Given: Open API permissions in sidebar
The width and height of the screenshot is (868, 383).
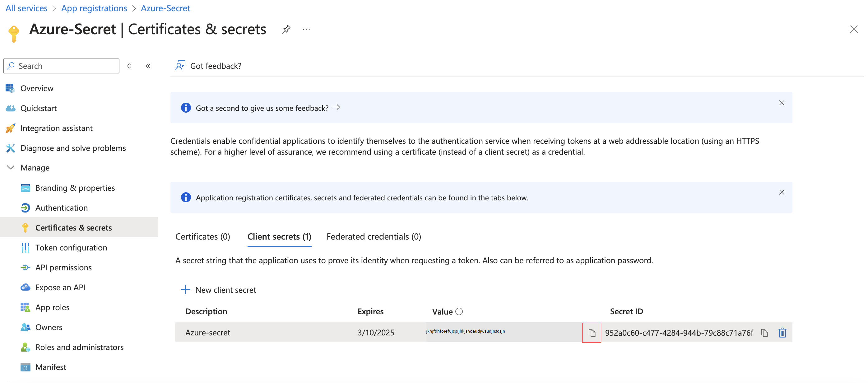Looking at the screenshot, I should tap(63, 267).
